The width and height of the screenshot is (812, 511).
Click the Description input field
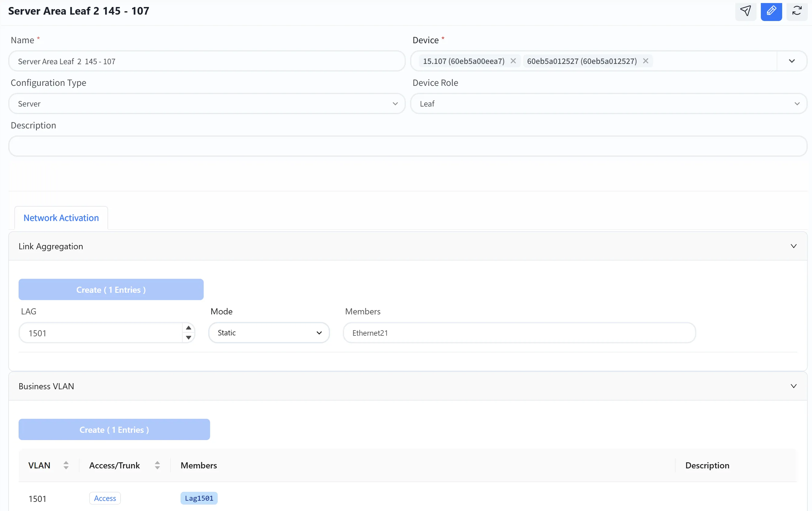[x=408, y=146]
